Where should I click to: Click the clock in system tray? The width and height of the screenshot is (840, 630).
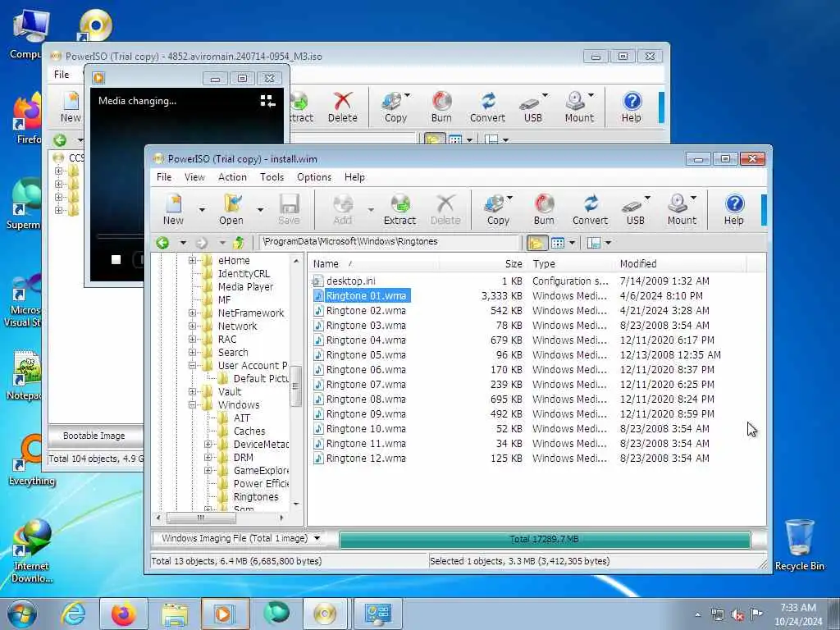click(x=797, y=614)
